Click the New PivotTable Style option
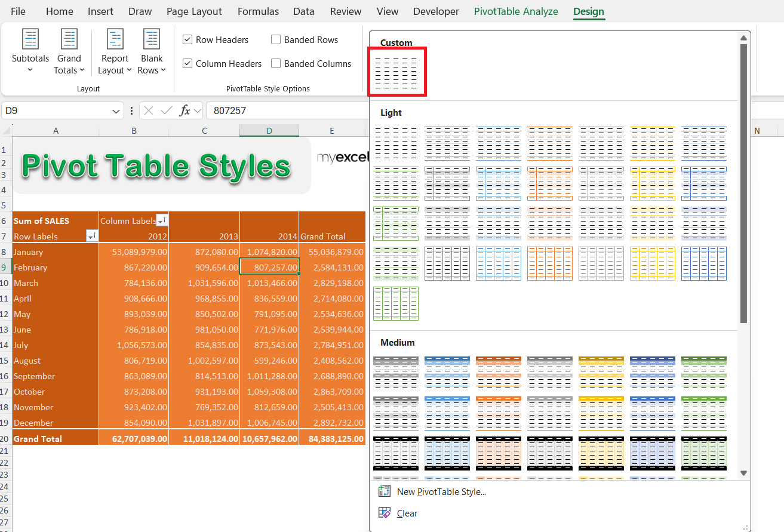 pyautogui.click(x=441, y=492)
